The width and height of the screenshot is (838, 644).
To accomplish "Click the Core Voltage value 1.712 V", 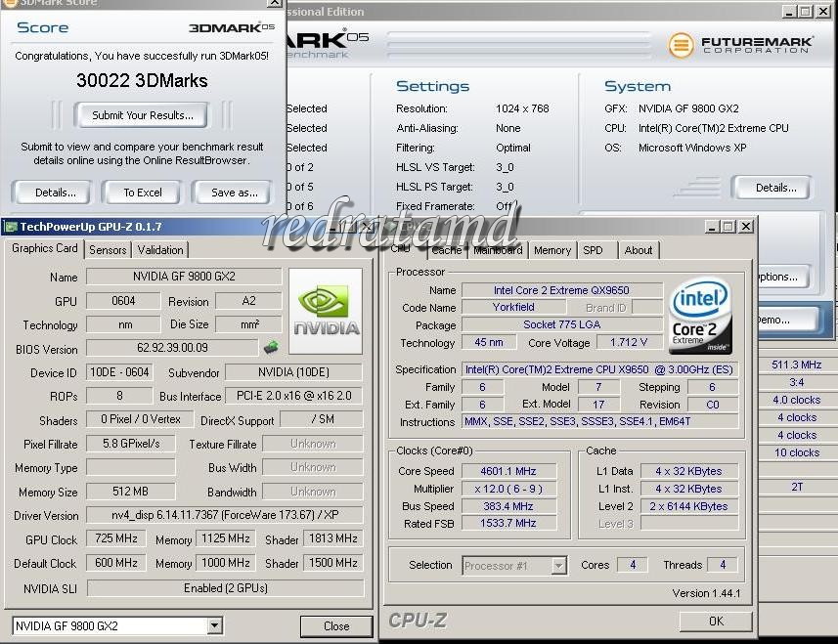I will (x=629, y=342).
